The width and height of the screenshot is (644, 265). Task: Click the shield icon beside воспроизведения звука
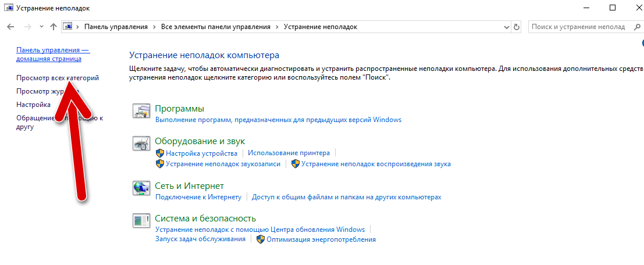296,164
